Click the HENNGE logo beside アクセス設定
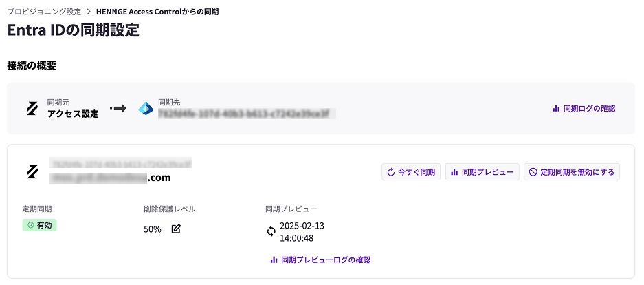 click(x=32, y=109)
